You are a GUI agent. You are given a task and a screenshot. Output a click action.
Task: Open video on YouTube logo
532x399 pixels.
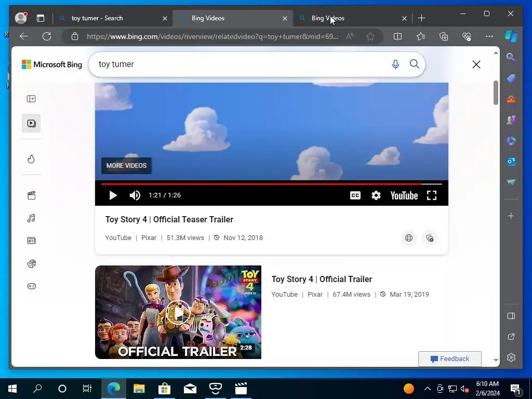pyautogui.click(x=404, y=195)
